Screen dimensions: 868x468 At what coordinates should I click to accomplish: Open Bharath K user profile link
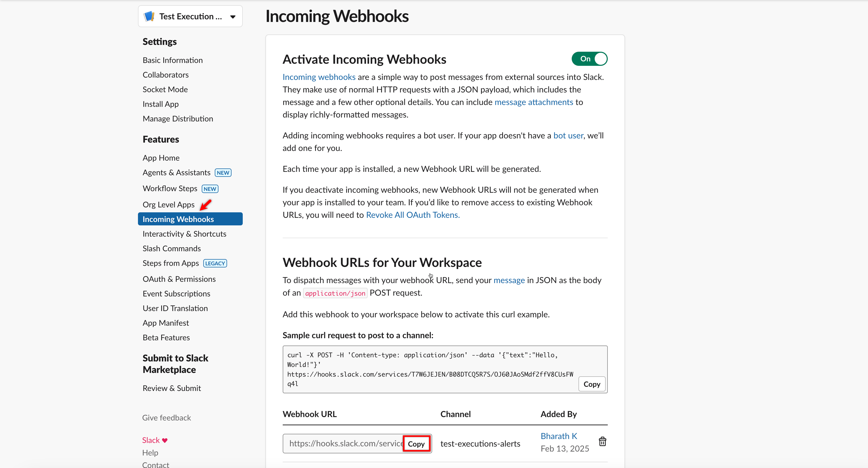point(559,436)
